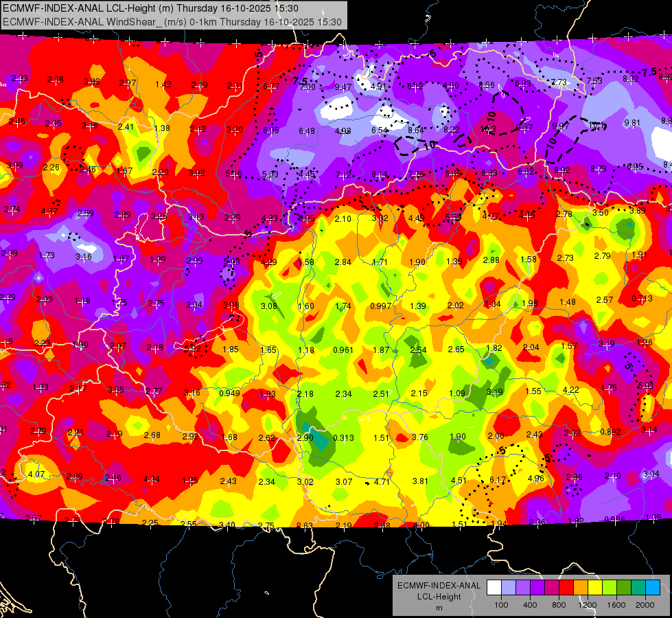Click the wind shear value 7.12
672x618 pixels.
[343, 174]
